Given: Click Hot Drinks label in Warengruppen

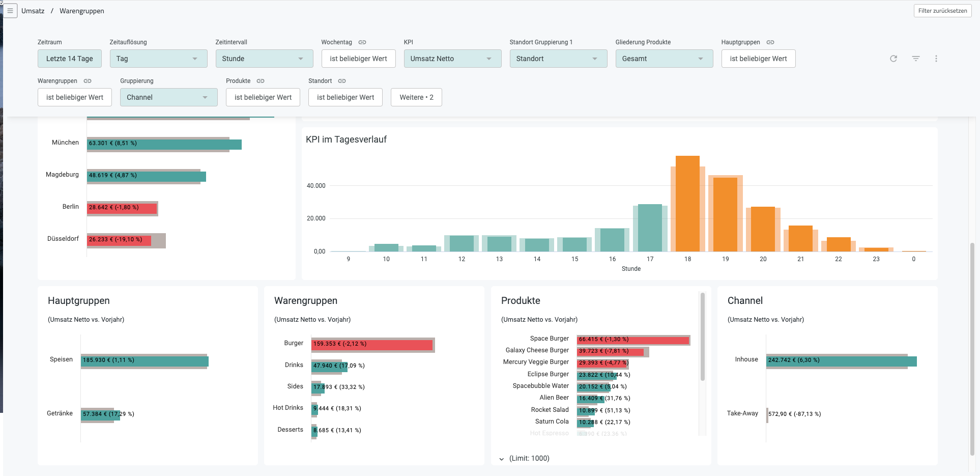Looking at the screenshot, I should [288, 408].
